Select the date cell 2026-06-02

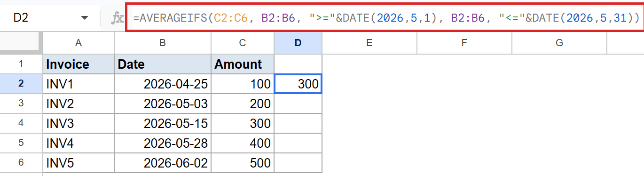[163, 163]
